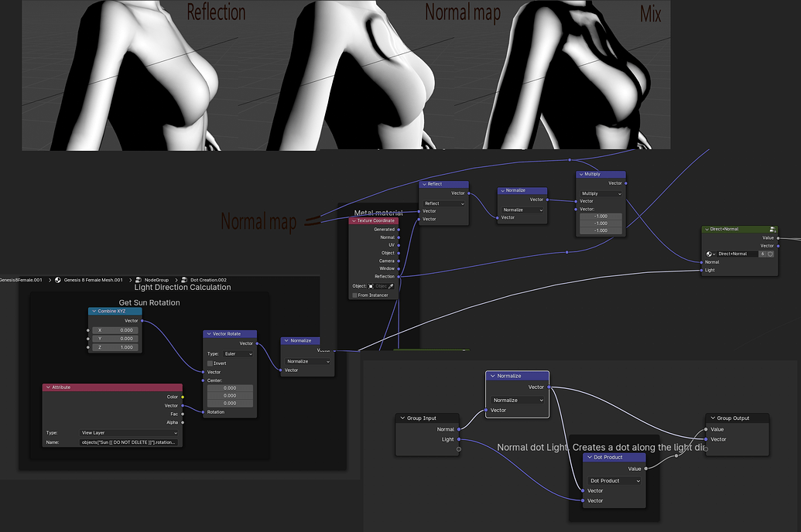801x532 pixels.
Task: Go to NodeGroup in the breadcrumb
Action: [x=156, y=280]
